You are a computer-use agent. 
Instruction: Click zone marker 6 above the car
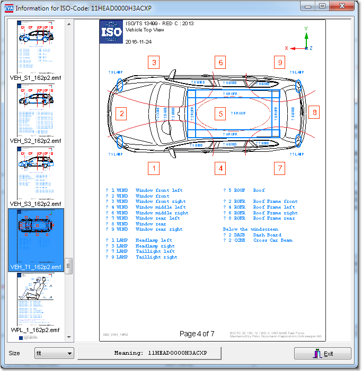click(220, 62)
